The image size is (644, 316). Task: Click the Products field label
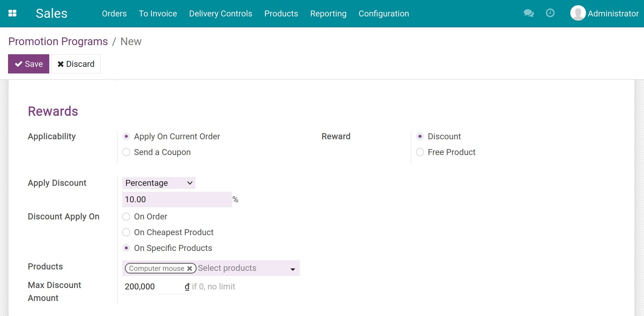tap(45, 267)
